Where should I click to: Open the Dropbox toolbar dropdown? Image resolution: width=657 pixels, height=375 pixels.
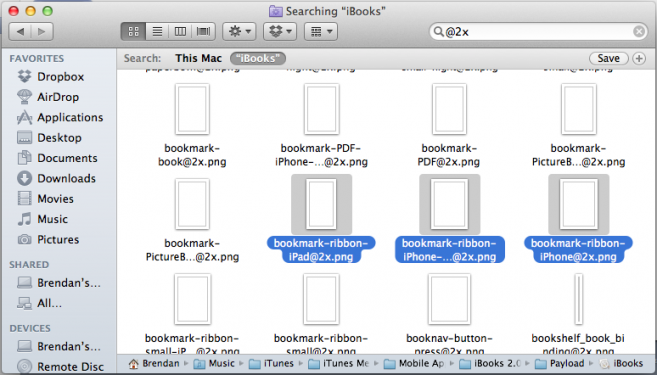pyautogui.click(x=280, y=31)
